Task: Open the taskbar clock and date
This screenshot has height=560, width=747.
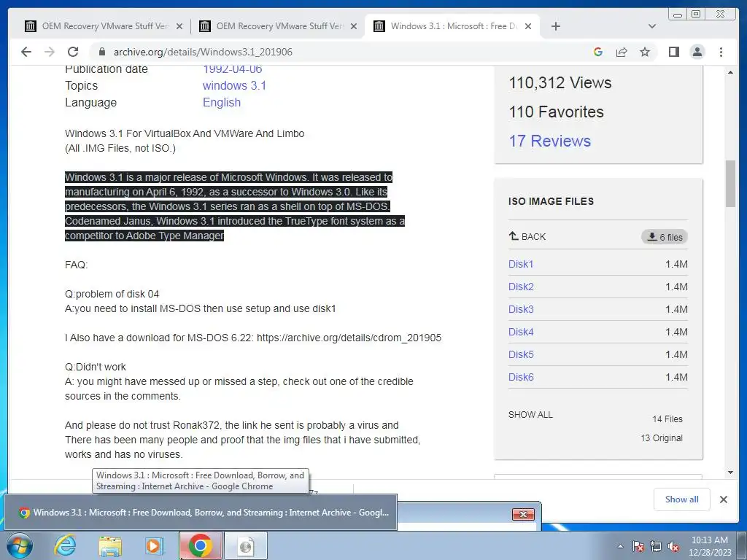Action: click(710, 546)
